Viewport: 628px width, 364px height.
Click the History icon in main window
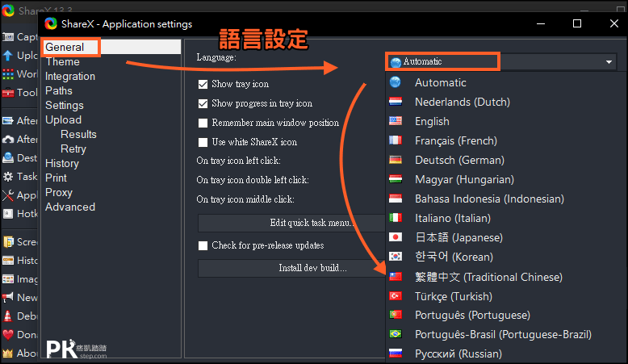(7, 261)
